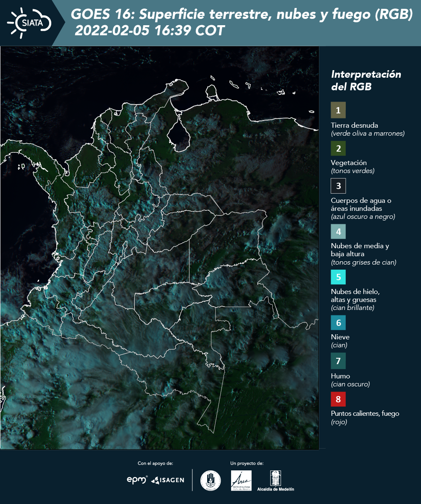Image resolution: width=421 pixels, height=504 pixels.
Task: Click the 'Humo' legend label
Action: tap(340, 376)
